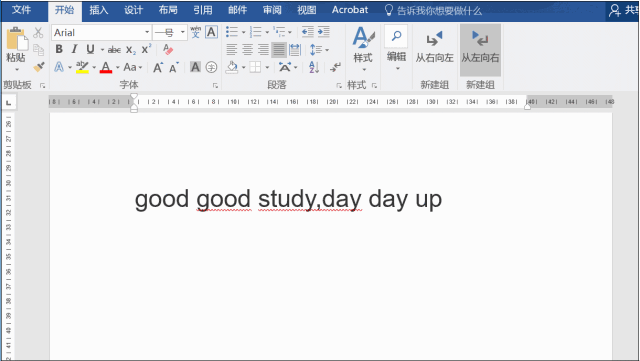Image resolution: width=640 pixels, height=361 pixels.
Task: Click the Clear All Formatting eraser icon
Action: (x=168, y=49)
